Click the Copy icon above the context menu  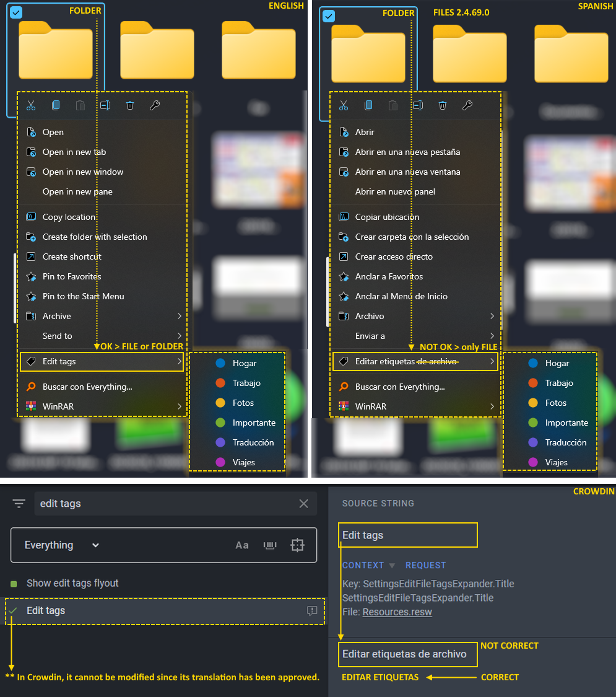[x=56, y=105]
